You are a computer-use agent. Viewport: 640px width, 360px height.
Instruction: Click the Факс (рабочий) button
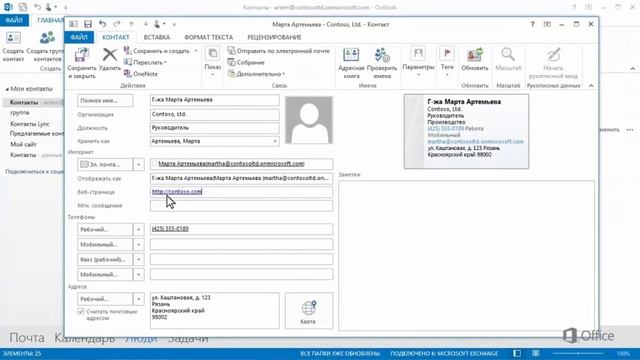click(x=105, y=260)
